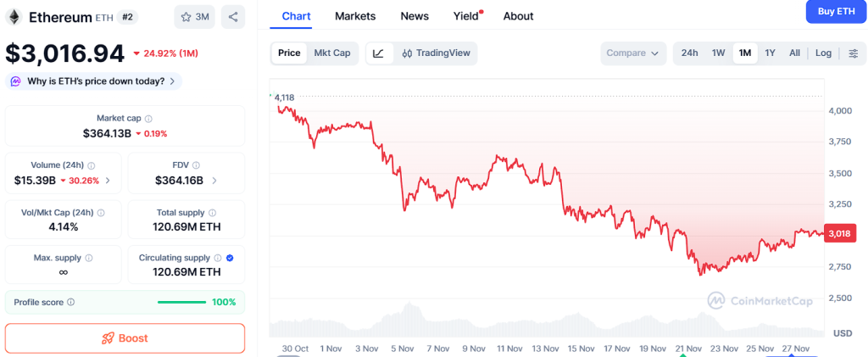Click the Profile score progress bar
868x357 pixels.
coord(181,302)
